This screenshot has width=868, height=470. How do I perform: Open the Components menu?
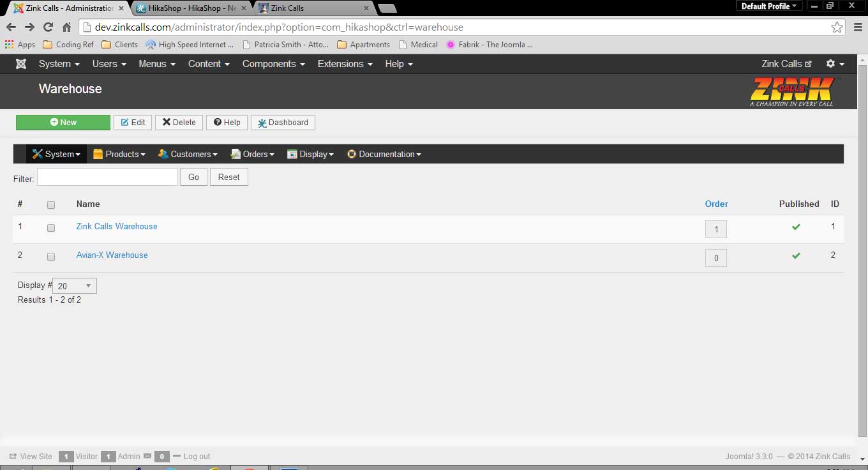tap(274, 64)
